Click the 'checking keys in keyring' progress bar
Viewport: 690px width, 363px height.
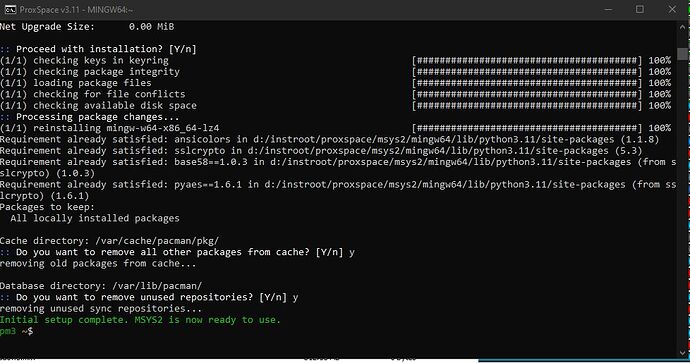point(527,60)
